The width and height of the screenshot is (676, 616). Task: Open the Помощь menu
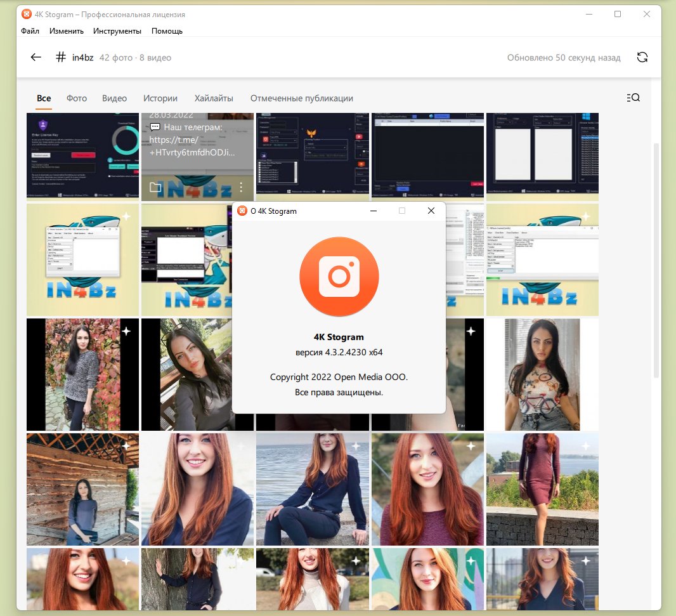167,31
